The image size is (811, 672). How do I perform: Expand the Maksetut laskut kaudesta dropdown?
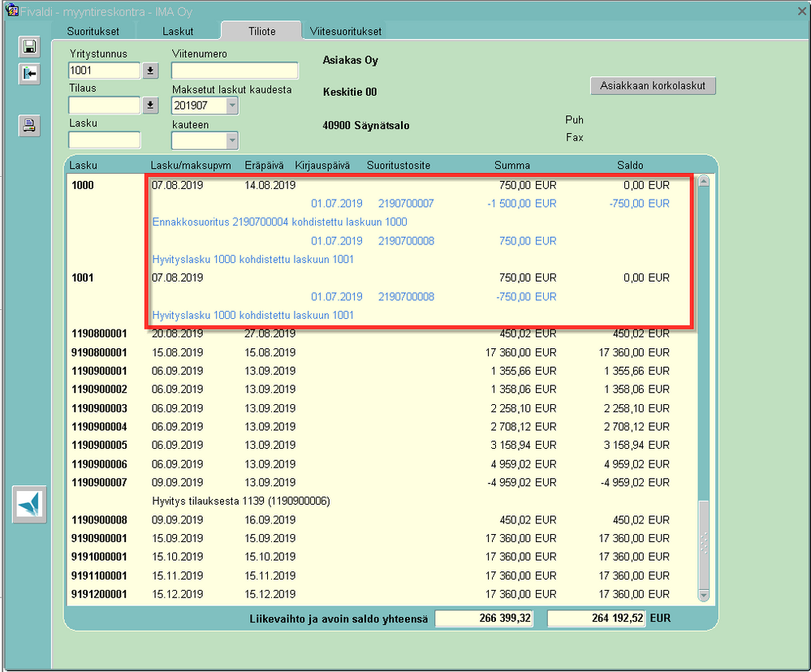coord(232,106)
